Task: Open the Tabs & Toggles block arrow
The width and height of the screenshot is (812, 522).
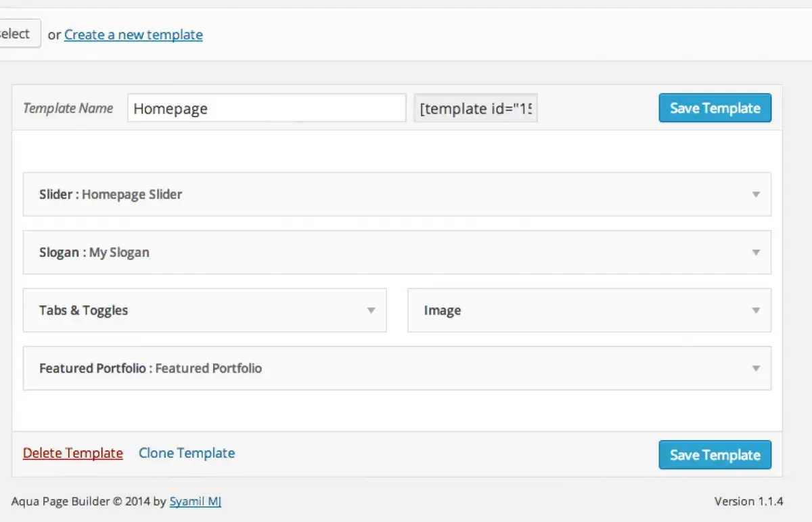Action: point(371,311)
